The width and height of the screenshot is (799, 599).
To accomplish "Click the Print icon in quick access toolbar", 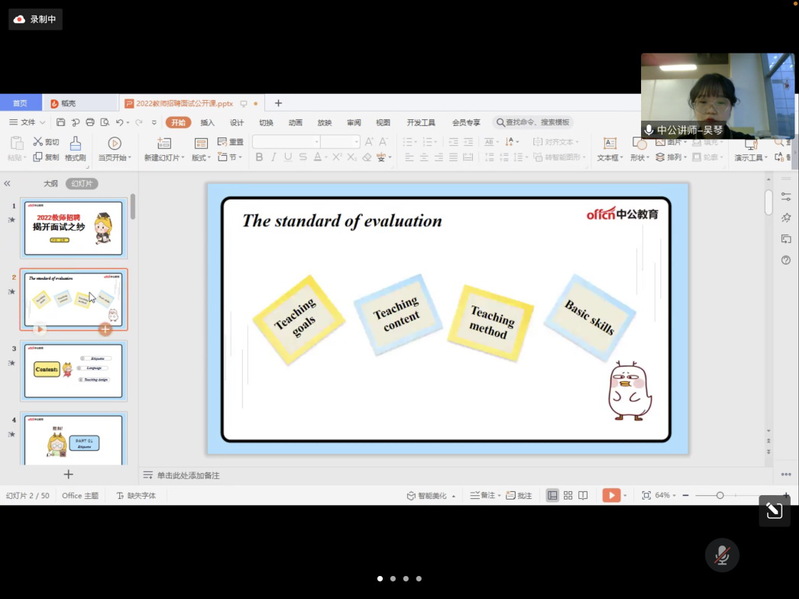I will click(x=90, y=122).
